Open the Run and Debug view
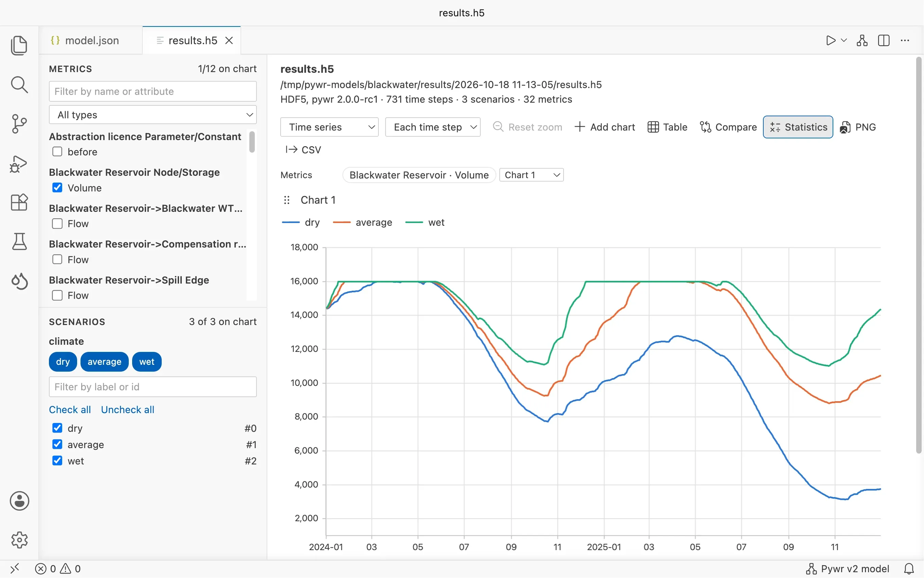Screen dimensions: 924x578 coord(19,164)
